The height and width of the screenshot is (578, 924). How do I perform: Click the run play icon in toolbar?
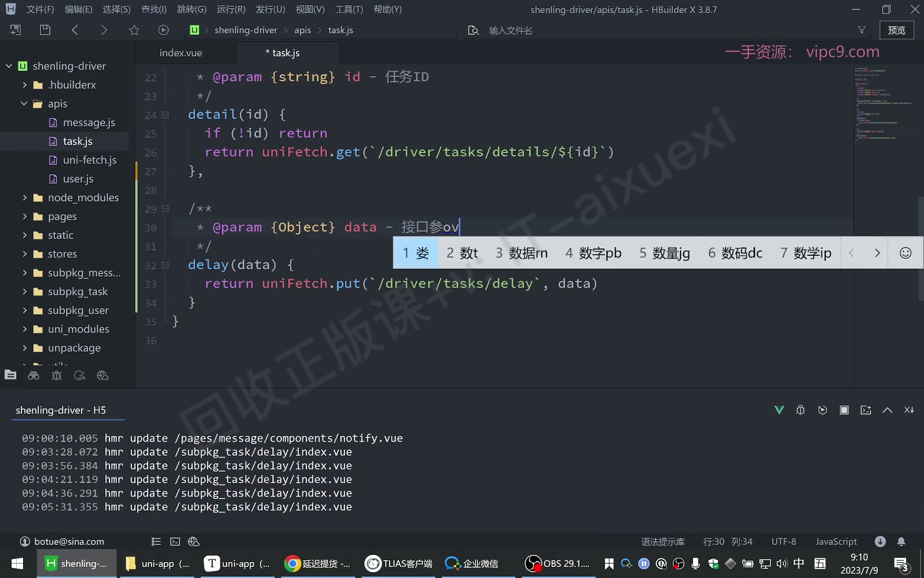point(164,30)
